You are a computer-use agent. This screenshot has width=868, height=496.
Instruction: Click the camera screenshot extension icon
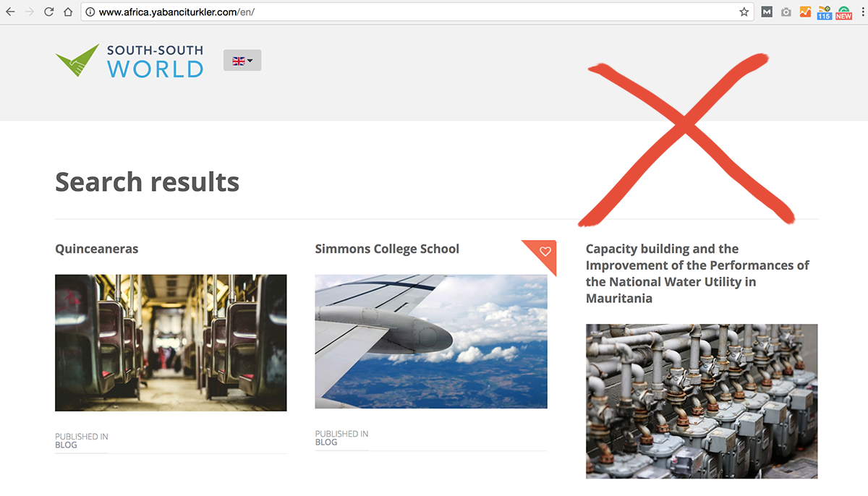click(786, 12)
